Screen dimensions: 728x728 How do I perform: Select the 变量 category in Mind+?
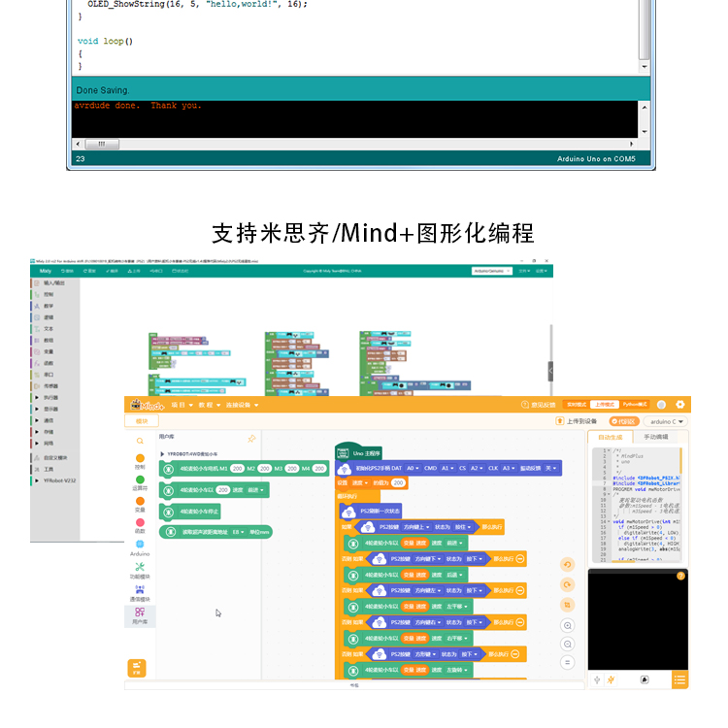[140, 504]
